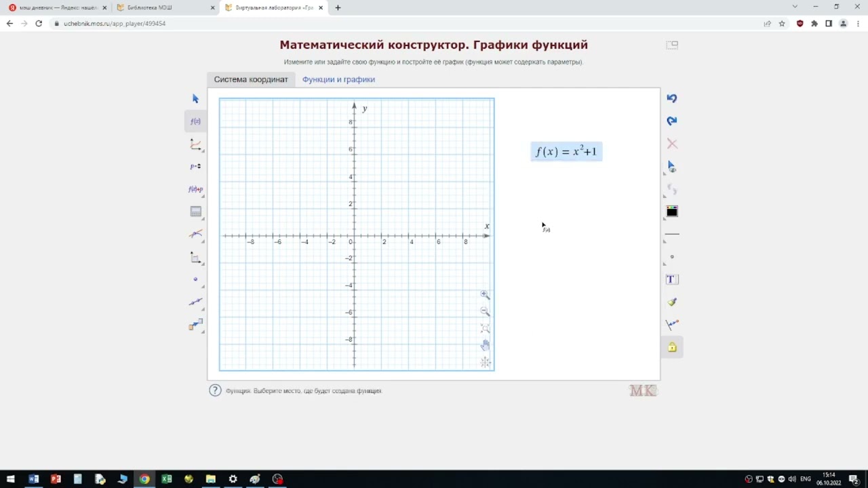The image size is (868, 488).
Task: Switch to мэш дневник Яндекс browser tab
Action: click(57, 7)
